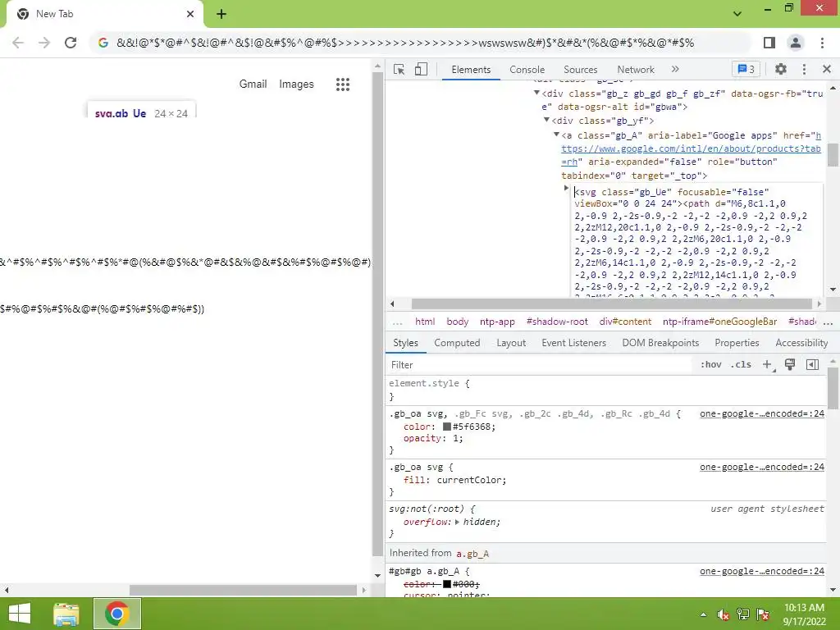The image size is (840, 630).
Task: Show leading breadcrumb ellipsis
Action: click(x=398, y=322)
